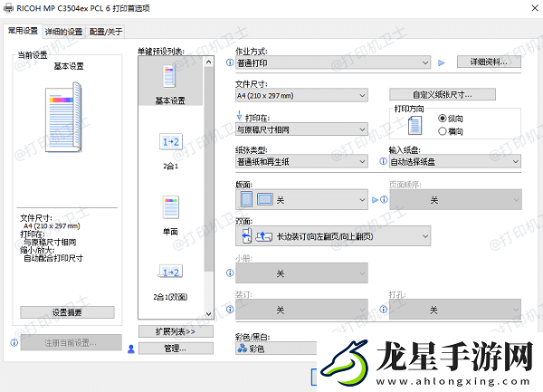
Task: Click the page orientation icon in 打印方向
Action: click(414, 125)
